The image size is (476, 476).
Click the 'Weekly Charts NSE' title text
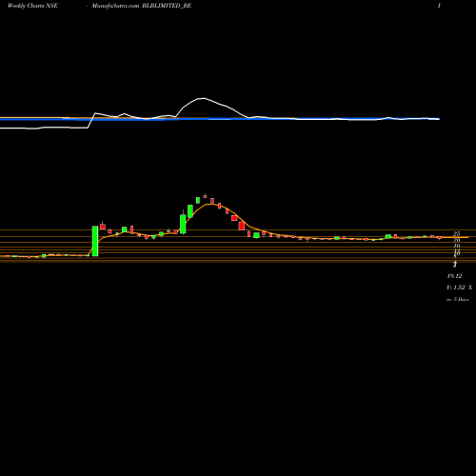(x=32, y=6)
